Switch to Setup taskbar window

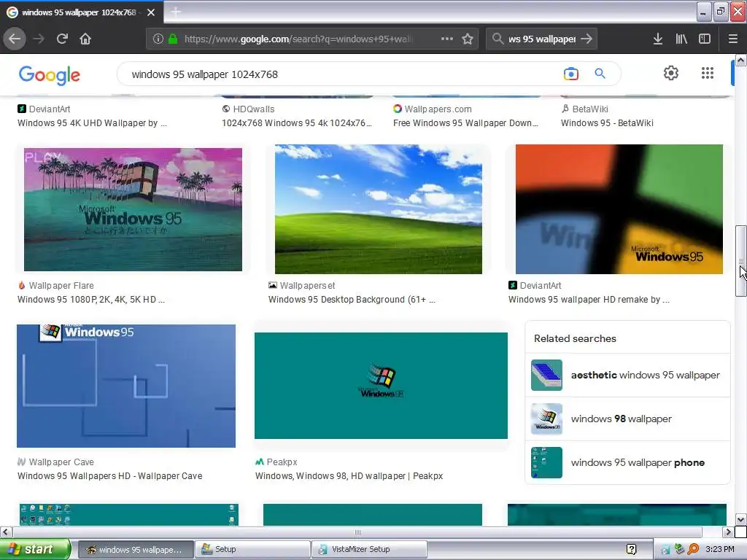click(252, 550)
